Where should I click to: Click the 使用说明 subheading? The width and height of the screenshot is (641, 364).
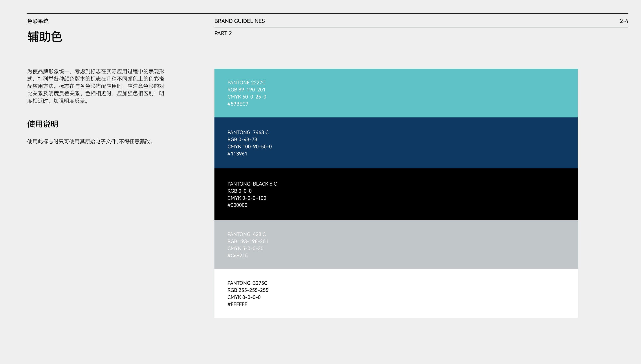[43, 124]
